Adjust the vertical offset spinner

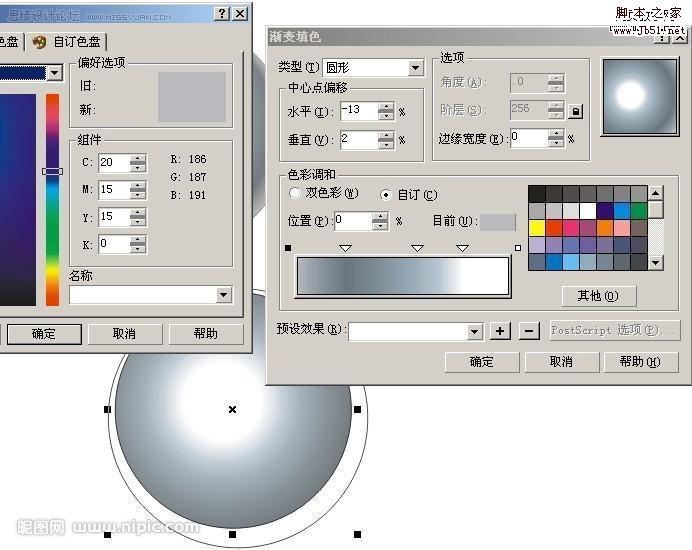pos(386,140)
